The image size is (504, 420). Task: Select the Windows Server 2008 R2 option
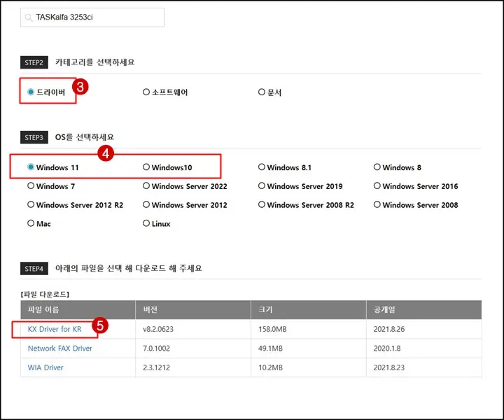coord(262,204)
